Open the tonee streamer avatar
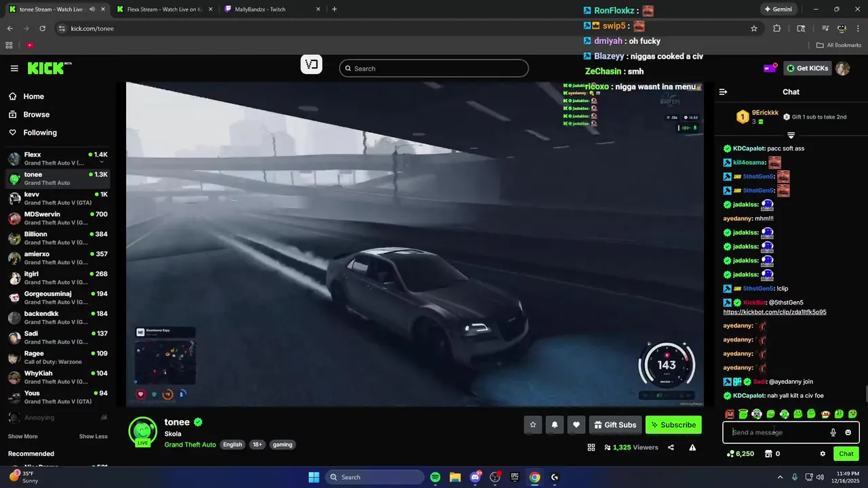The height and width of the screenshot is (488, 868). pyautogui.click(x=143, y=431)
